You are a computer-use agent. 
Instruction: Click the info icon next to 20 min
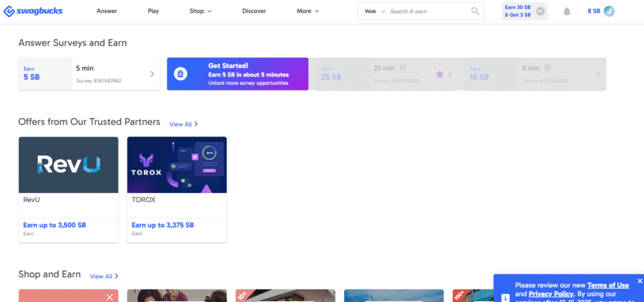pos(402,68)
